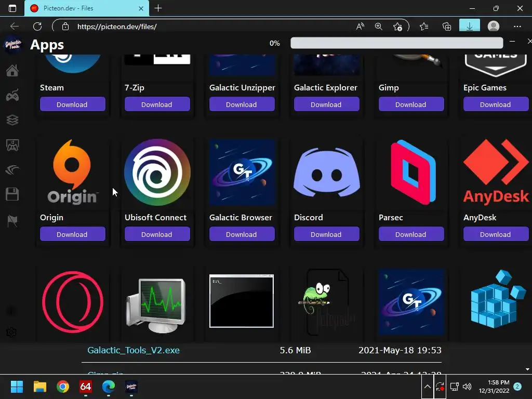Go back in the browser
532x399 pixels.
coord(15,26)
